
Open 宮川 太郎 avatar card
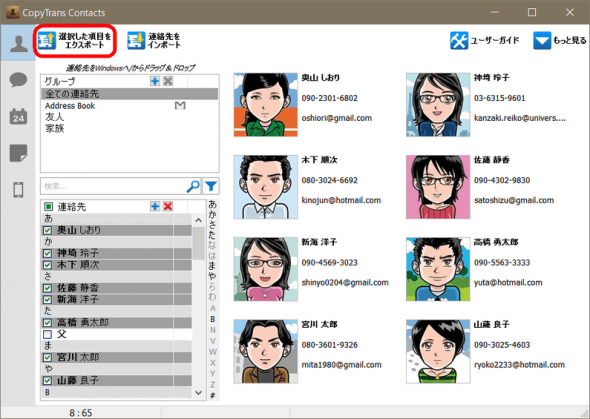coord(266,351)
